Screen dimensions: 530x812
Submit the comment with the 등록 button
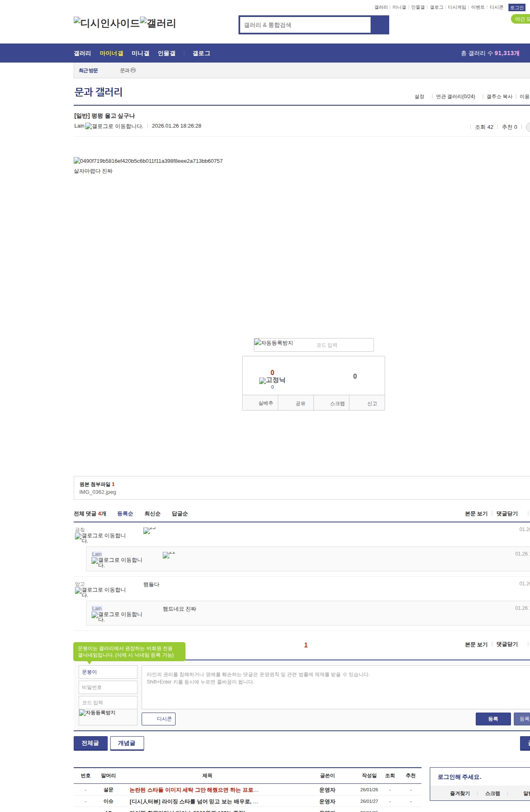pos(493,719)
